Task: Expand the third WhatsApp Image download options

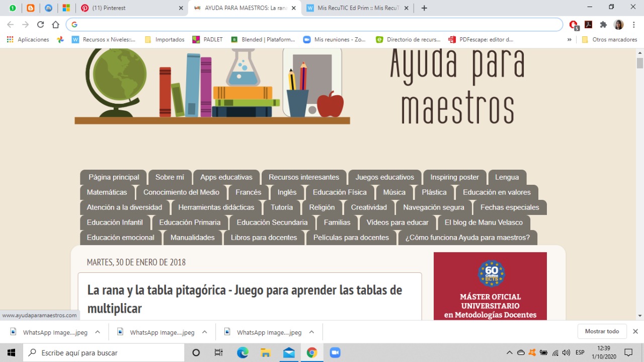Action: click(x=311, y=332)
